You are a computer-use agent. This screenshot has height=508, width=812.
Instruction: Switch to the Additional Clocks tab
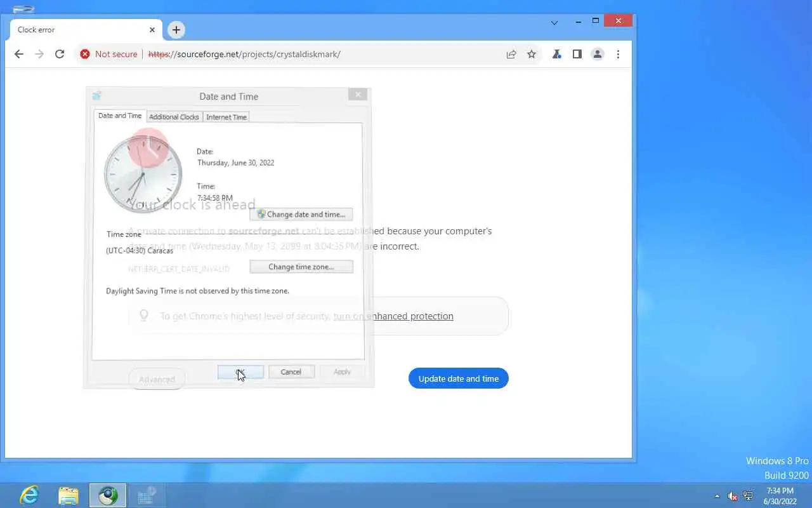(x=174, y=117)
